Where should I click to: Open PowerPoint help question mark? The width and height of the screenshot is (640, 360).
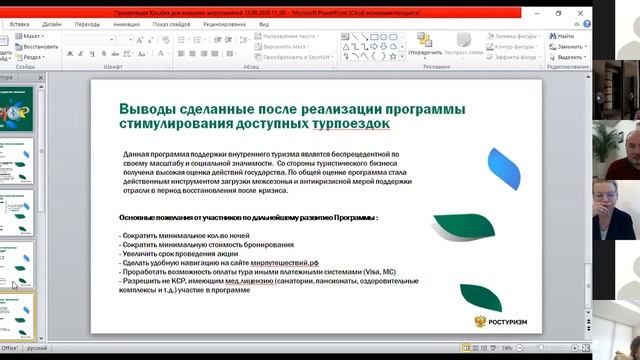coord(587,24)
